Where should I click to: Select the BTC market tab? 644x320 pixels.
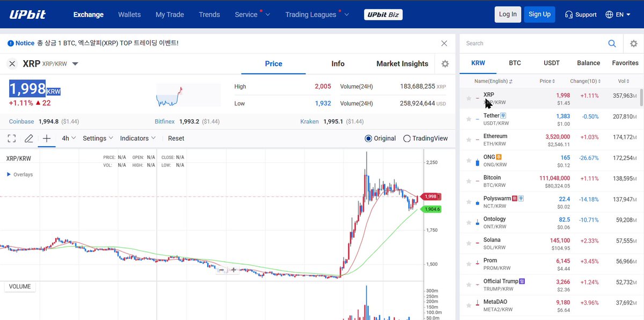click(x=515, y=63)
